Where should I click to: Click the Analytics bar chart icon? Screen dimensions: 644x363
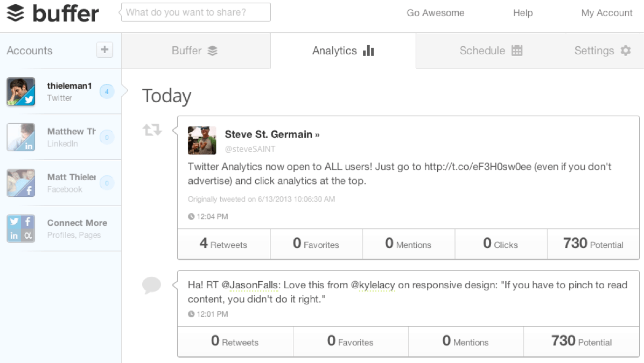click(x=368, y=51)
